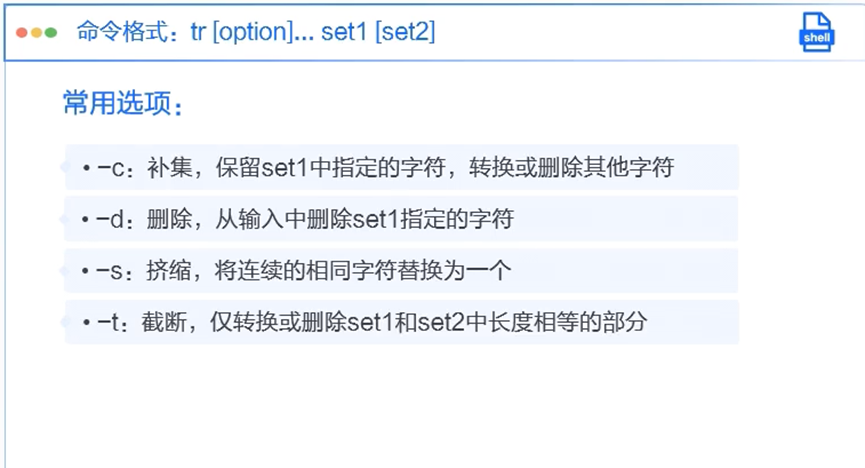Click 将连续的相同字符替换为一个 text
Image resolution: width=865 pixels, height=468 pixels.
click(x=363, y=271)
